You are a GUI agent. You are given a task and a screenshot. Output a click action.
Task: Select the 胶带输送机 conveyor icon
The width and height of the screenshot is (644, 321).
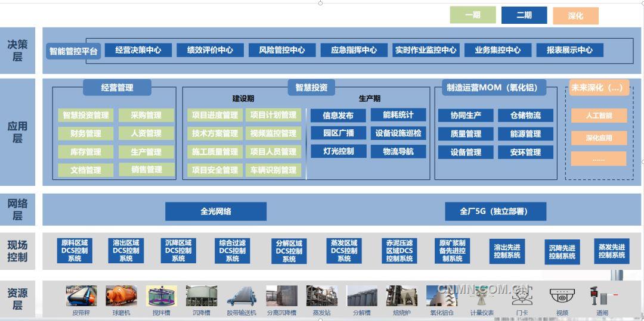click(241, 296)
